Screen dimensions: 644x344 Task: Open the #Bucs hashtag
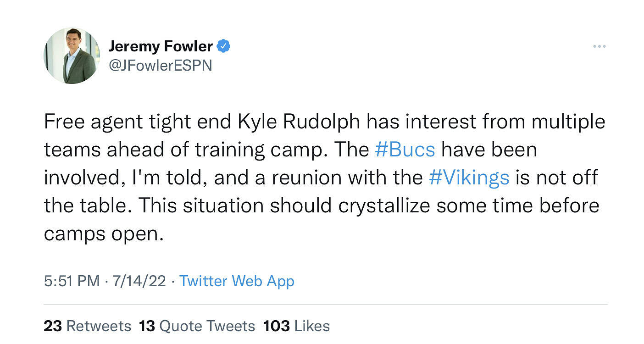pos(405,150)
